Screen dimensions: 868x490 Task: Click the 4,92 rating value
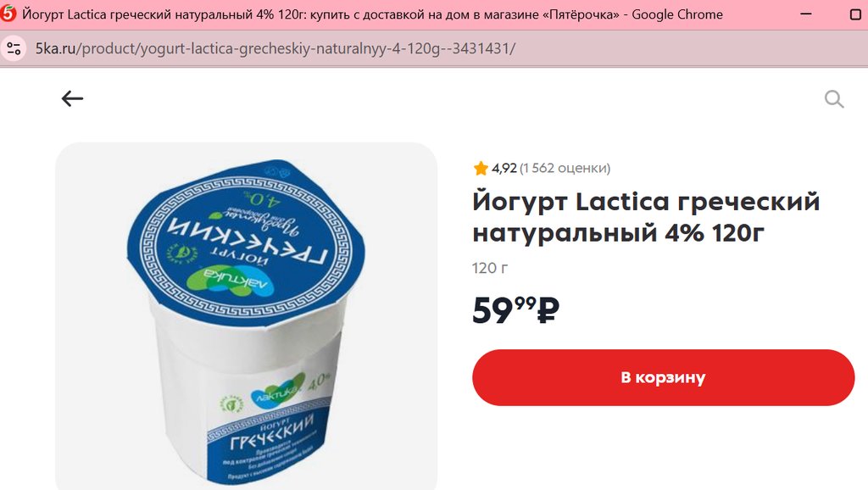504,168
